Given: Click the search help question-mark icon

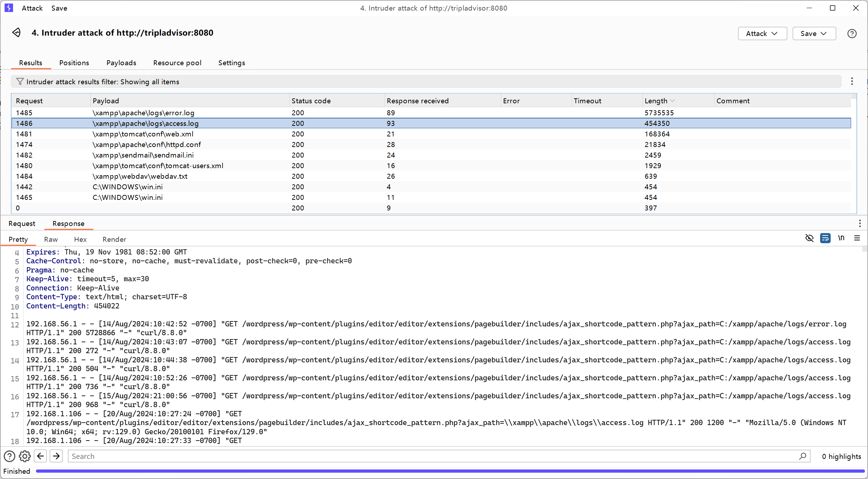Looking at the screenshot, I should pos(10,456).
